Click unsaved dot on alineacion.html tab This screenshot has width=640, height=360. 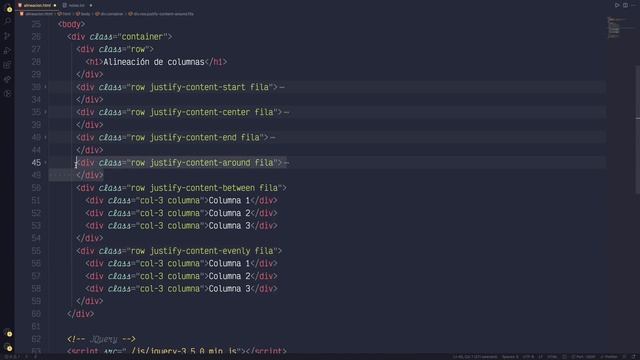(x=55, y=5)
